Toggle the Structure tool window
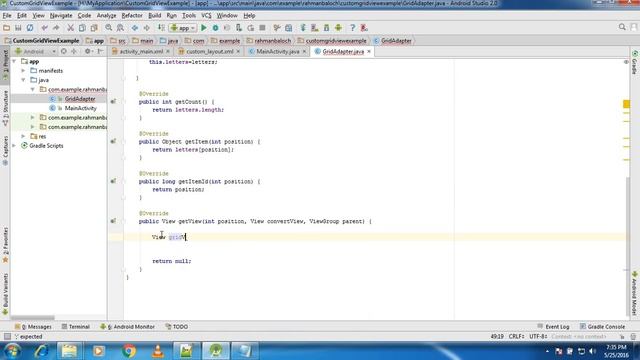Image resolution: width=640 pixels, height=360 pixels. click(x=5, y=107)
